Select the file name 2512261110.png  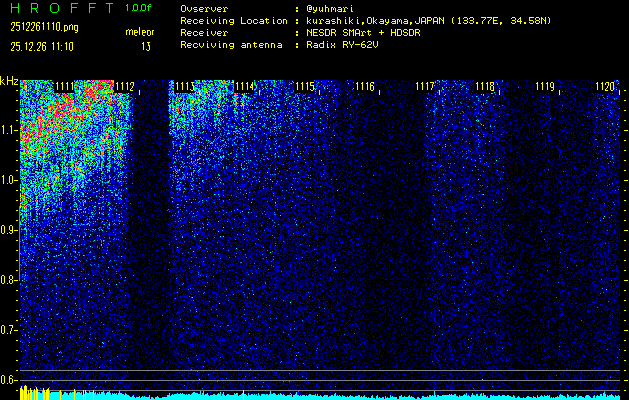[45, 27]
